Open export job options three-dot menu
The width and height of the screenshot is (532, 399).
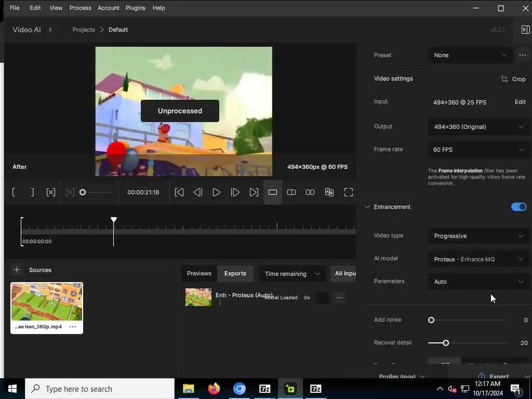(x=339, y=298)
